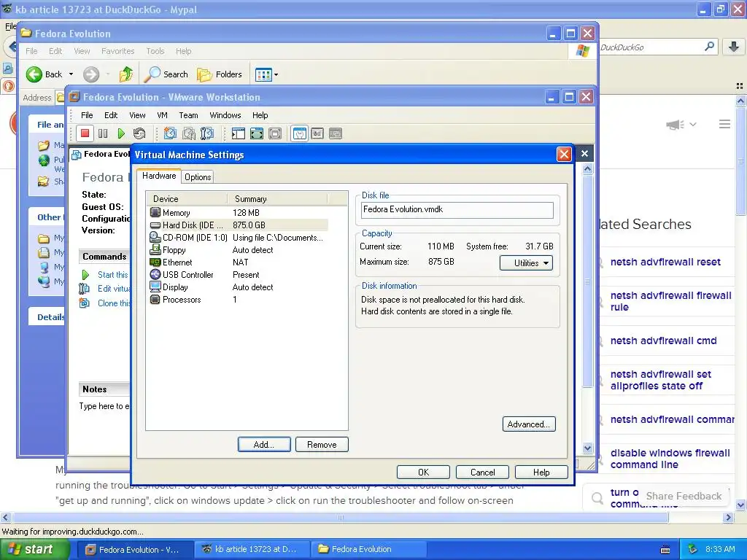The image size is (747, 560).
Task: Click the system tray clock showing 8:33 AM
Action: click(x=720, y=549)
